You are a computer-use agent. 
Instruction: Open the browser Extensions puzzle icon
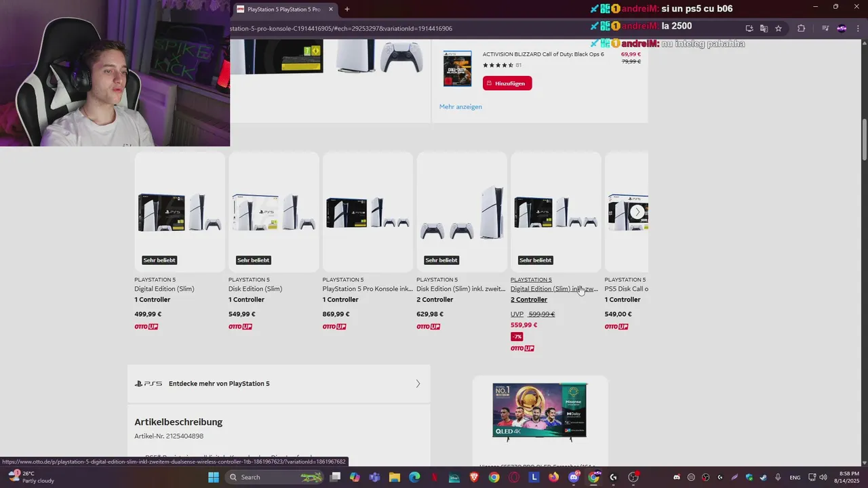pyautogui.click(x=802, y=28)
